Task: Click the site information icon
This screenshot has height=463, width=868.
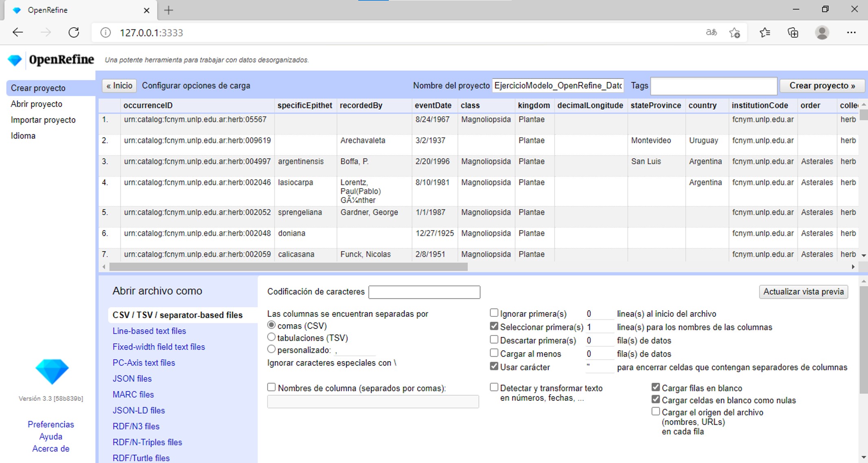Action: pos(105,33)
